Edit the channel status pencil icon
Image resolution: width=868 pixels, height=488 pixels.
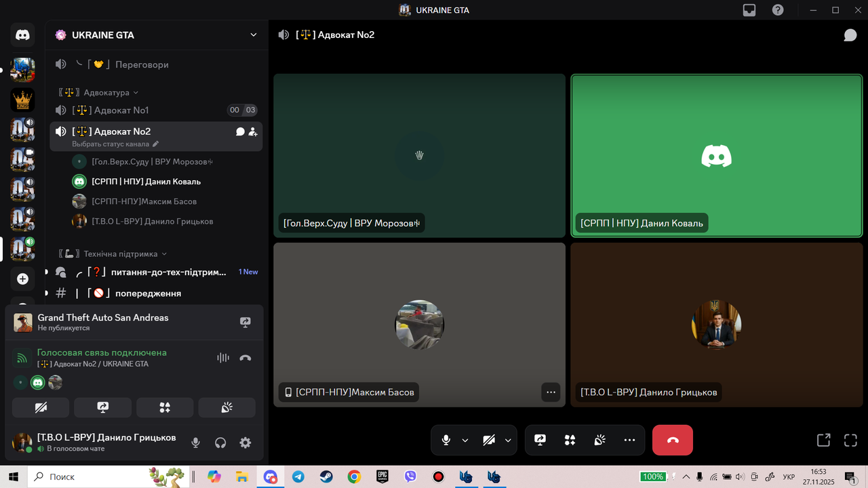point(155,144)
